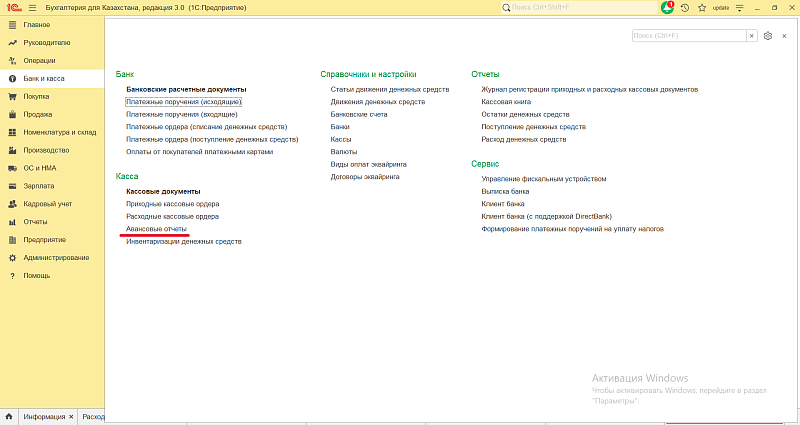The image size is (800, 425).
Task: Open Авансовые отчеты link
Action: coord(156,229)
